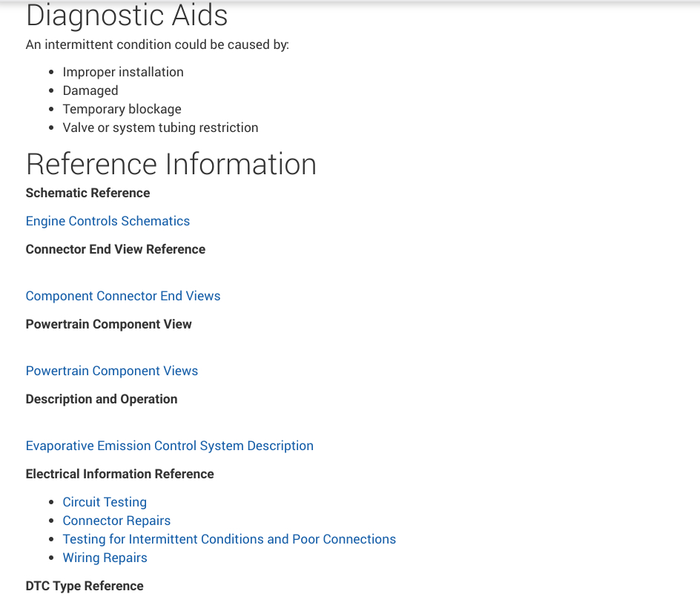Click the Diagnostic Aids heading

(x=127, y=15)
